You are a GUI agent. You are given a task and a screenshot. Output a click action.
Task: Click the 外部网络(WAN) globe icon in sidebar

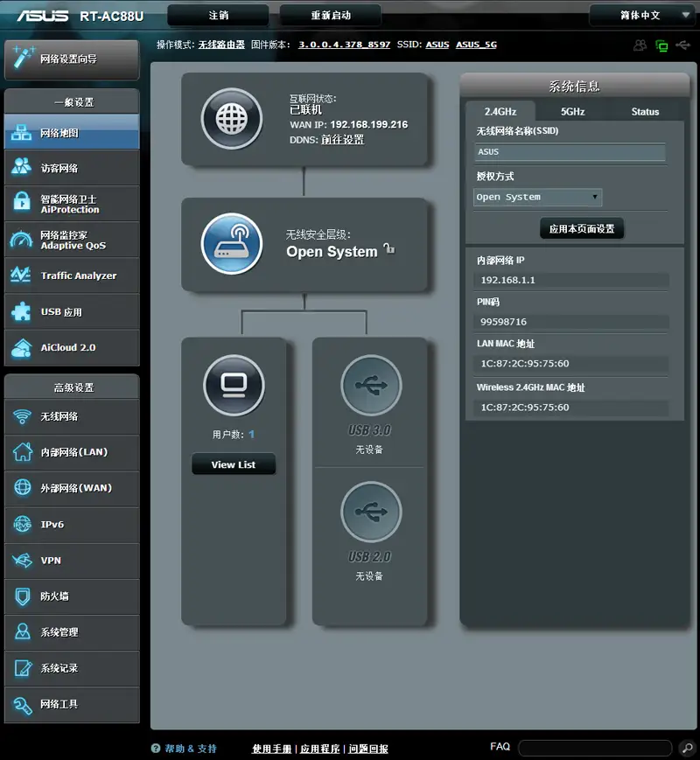tap(23, 488)
